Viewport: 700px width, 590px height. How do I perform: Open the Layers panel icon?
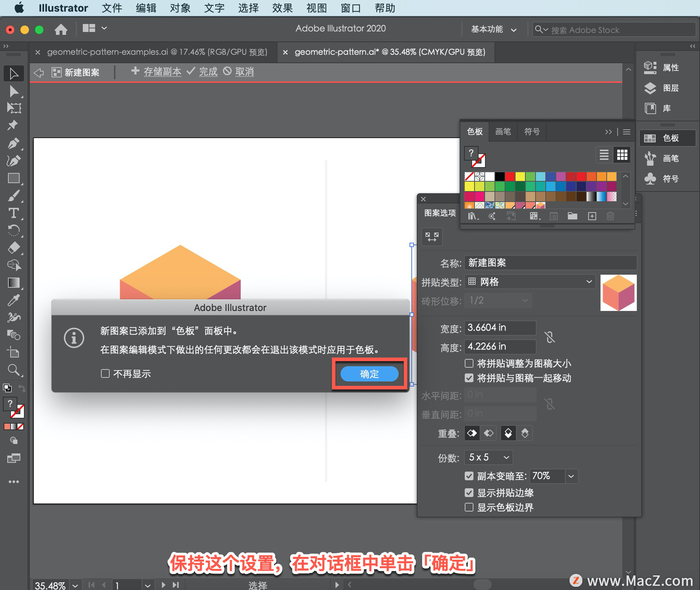tap(650, 88)
